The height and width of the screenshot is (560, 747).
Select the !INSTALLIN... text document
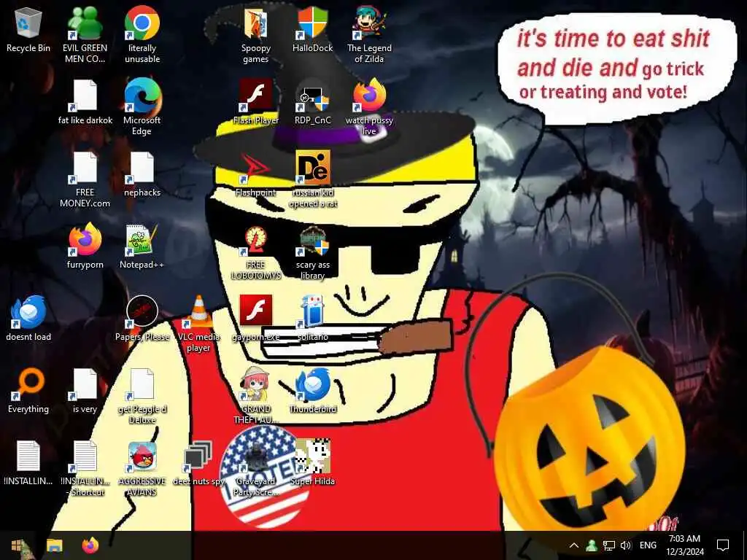28,463
